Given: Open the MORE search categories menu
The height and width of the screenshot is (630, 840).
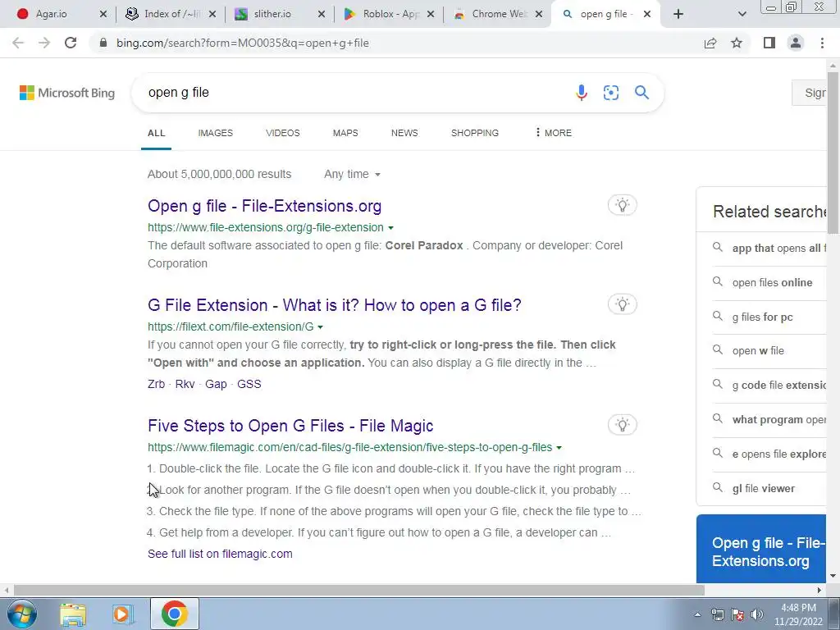Looking at the screenshot, I should click(x=554, y=133).
